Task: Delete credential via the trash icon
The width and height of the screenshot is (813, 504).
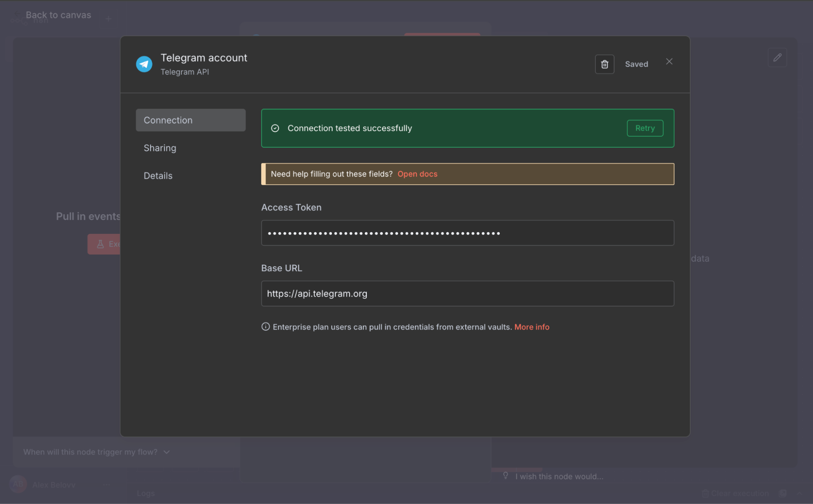Action: 604,64
